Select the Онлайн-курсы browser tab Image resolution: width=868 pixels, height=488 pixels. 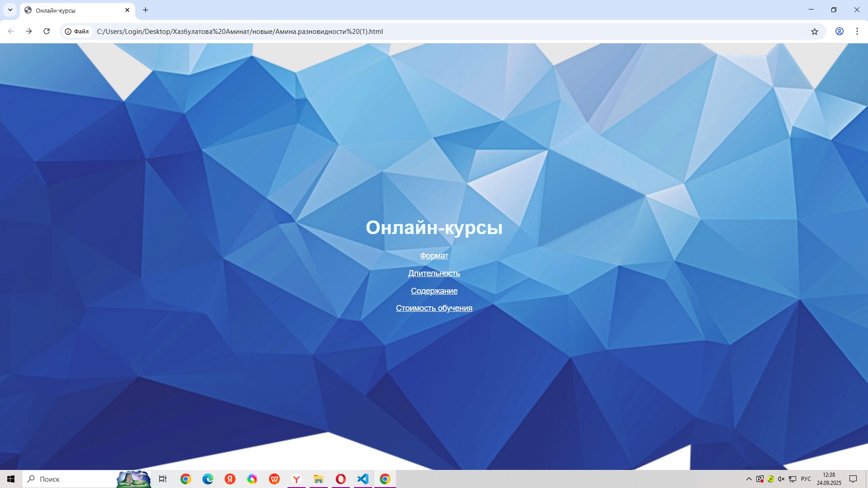coord(72,10)
